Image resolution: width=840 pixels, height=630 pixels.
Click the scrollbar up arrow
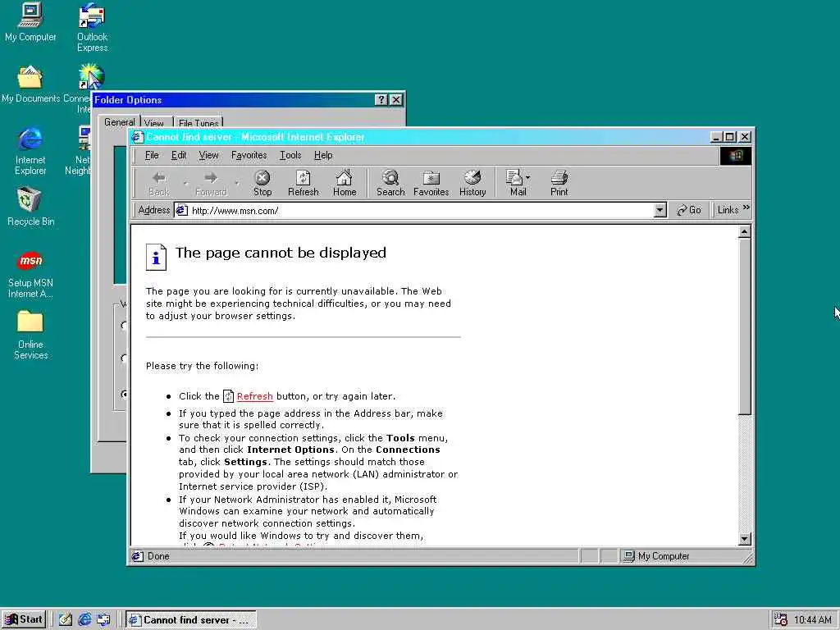click(x=744, y=232)
